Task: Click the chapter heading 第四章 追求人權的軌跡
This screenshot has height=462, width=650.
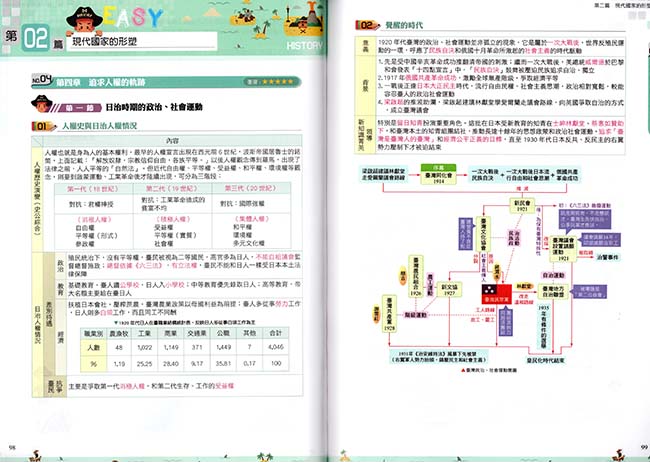Action: (101, 82)
